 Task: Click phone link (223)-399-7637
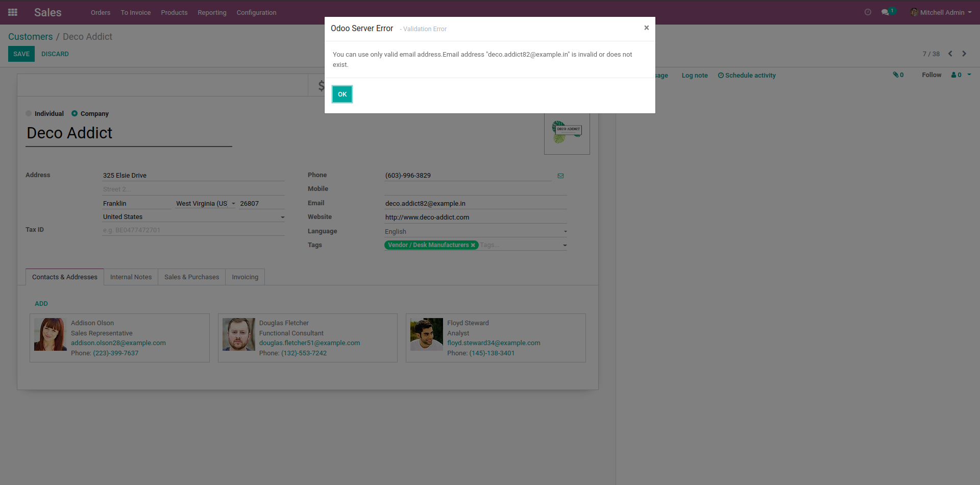click(116, 353)
